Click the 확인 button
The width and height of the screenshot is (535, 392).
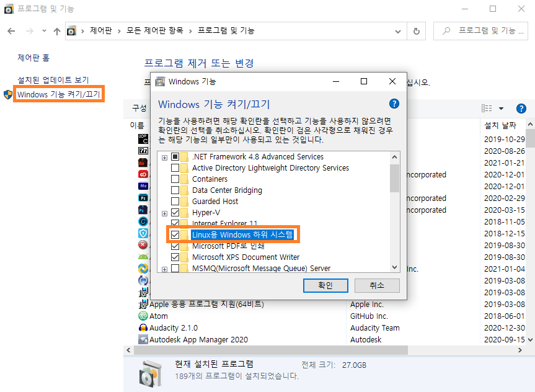point(325,285)
